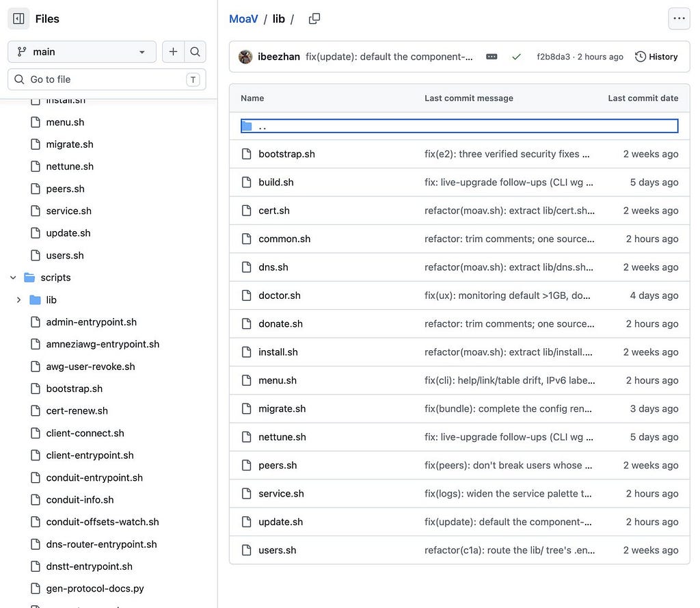Open the latest commit message link
The image size is (700, 608).
(389, 57)
